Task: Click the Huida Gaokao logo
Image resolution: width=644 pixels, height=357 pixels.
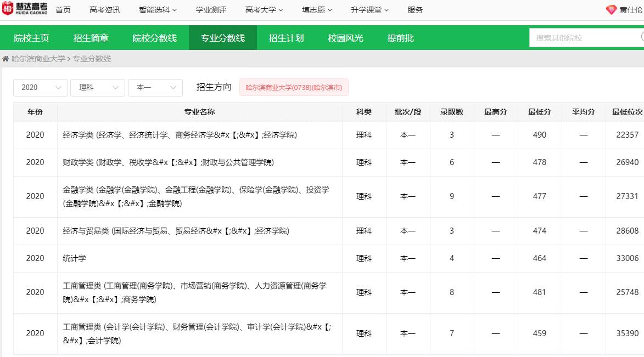Action: point(25,9)
